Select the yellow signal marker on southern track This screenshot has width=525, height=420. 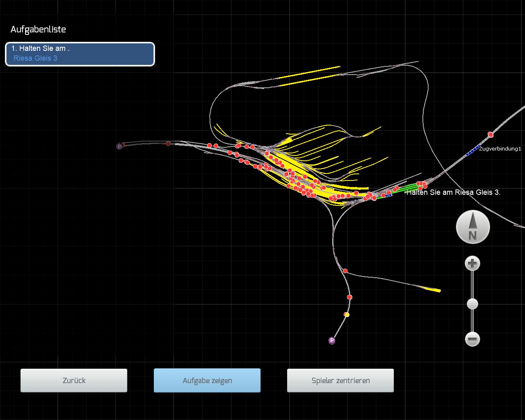click(347, 315)
